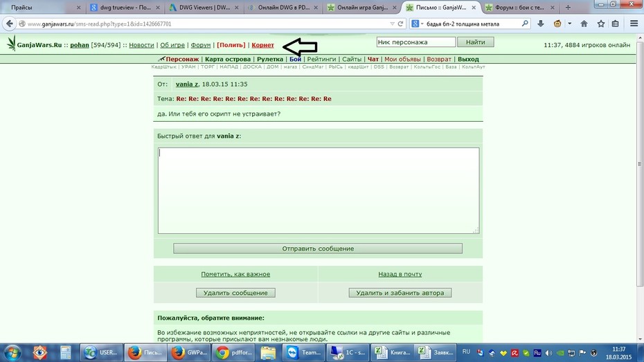This screenshot has width=644, height=362.
Task: Open Форум link in header
Action: (200, 45)
